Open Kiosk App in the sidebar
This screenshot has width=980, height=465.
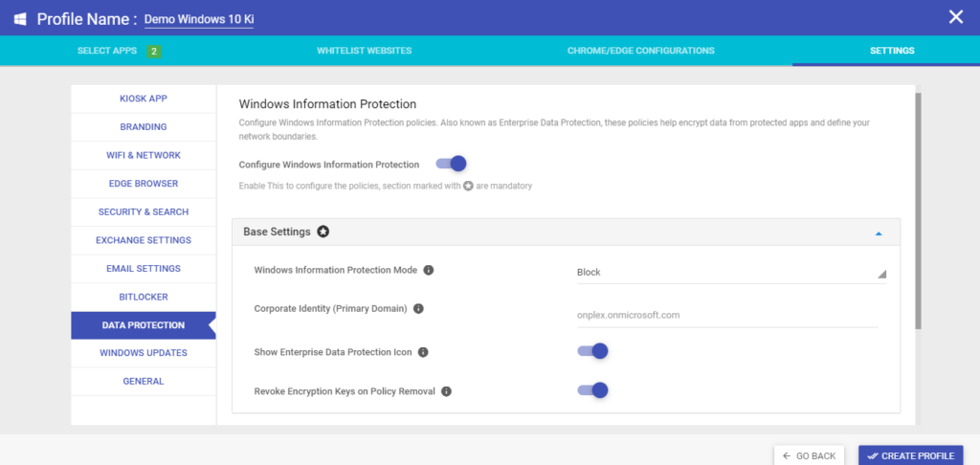144,99
